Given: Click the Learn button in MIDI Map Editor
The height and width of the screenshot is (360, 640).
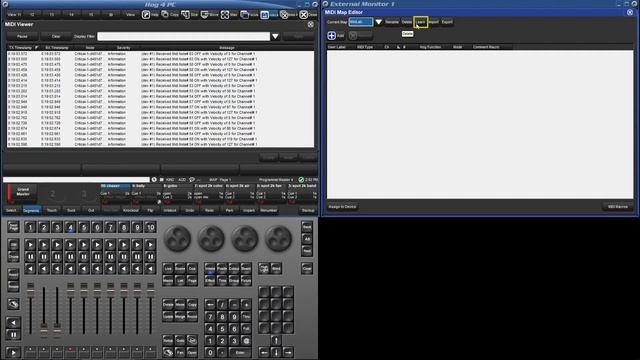Looking at the screenshot, I should (x=420, y=22).
